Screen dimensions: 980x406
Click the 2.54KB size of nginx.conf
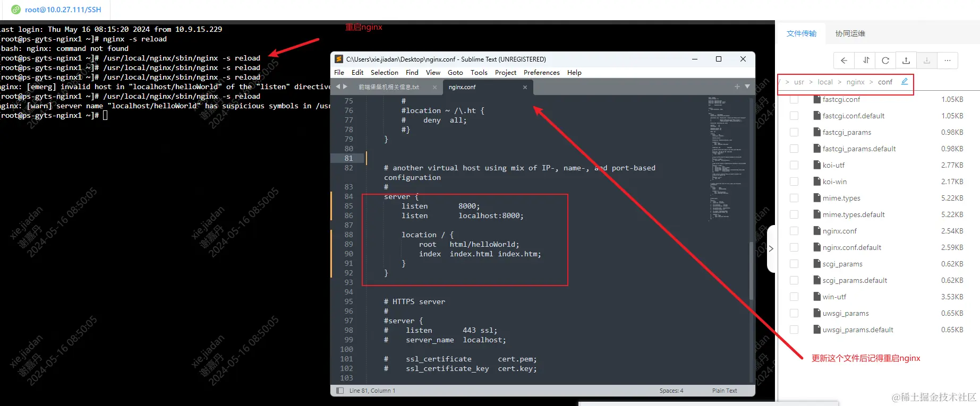pos(952,231)
